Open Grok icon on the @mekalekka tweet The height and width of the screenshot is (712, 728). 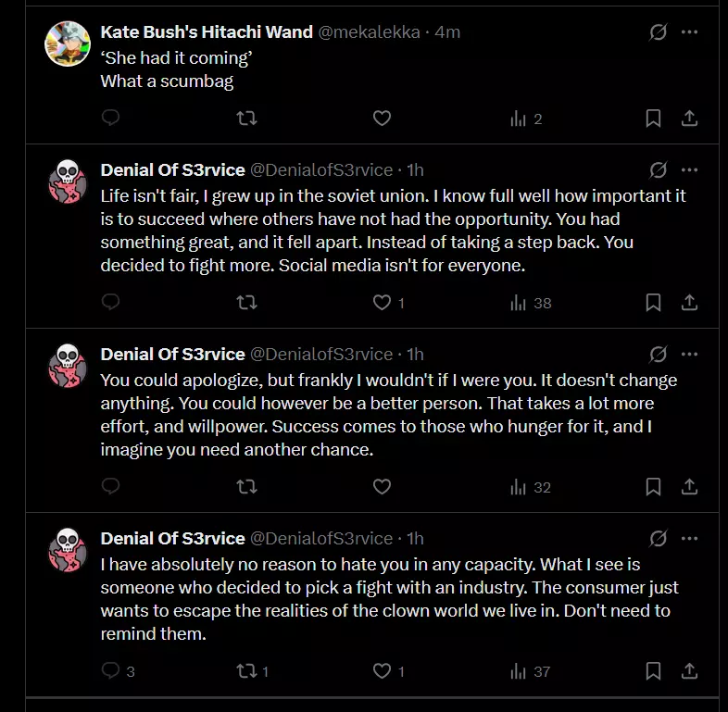pyautogui.click(x=659, y=32)
